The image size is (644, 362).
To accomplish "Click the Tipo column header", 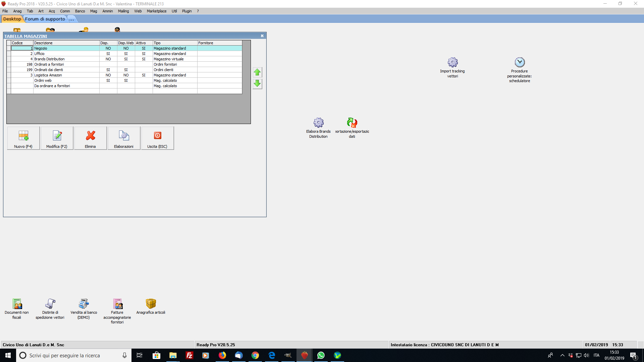I will 175,43.
